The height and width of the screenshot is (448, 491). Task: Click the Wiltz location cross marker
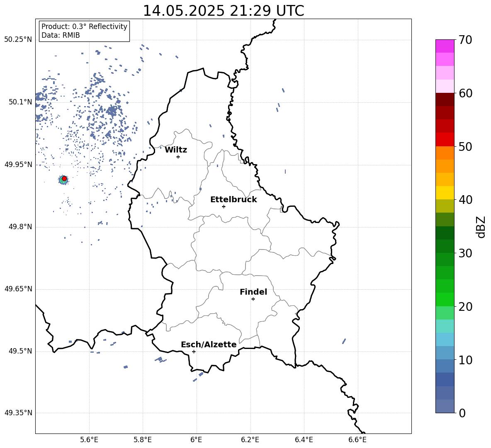pyautogui.click(x=178, y=157)
